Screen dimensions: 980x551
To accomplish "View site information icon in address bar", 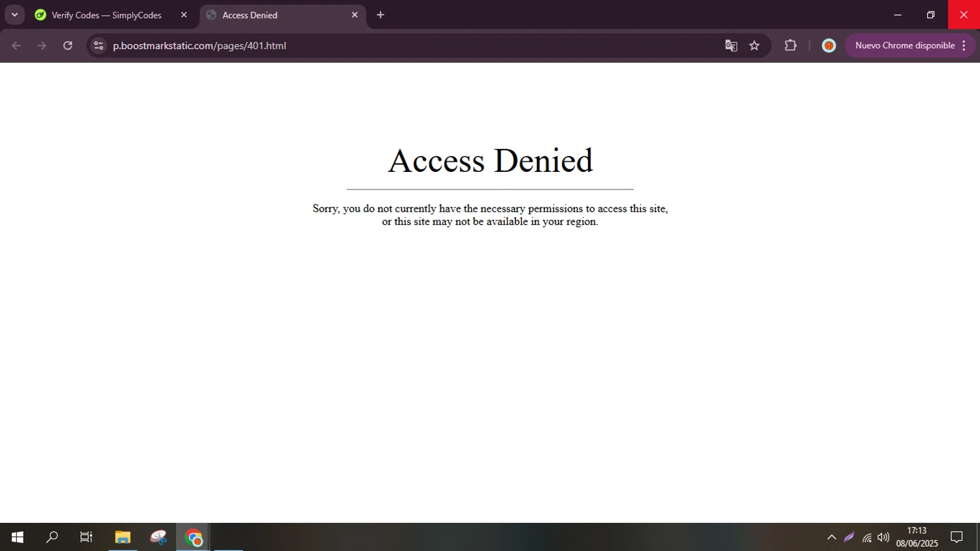I will click(x=99, y=46).
